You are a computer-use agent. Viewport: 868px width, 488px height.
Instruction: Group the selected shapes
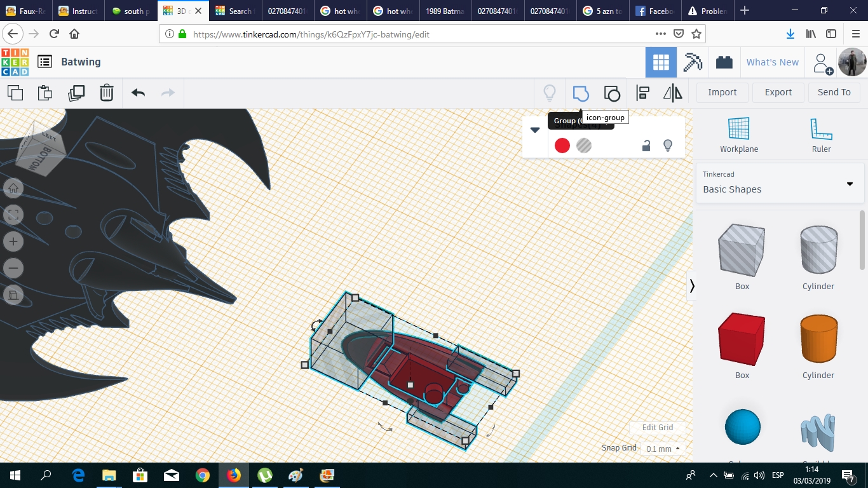581,93
